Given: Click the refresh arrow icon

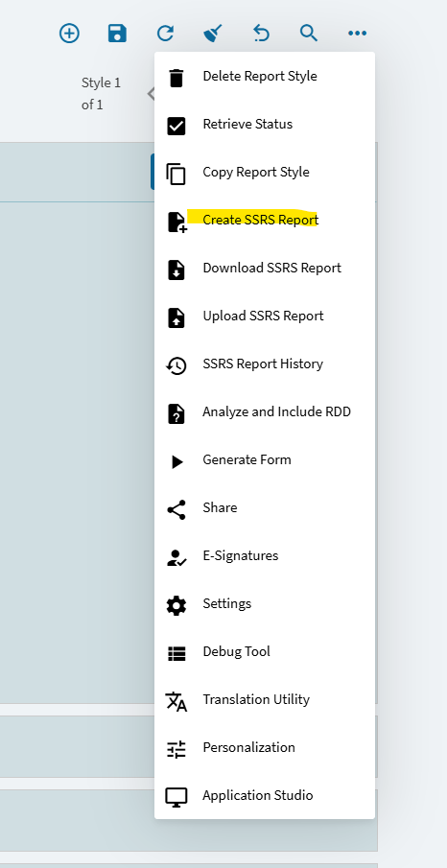Looking at the screenshot, I should pyautogui.click(x=165, y=34).
